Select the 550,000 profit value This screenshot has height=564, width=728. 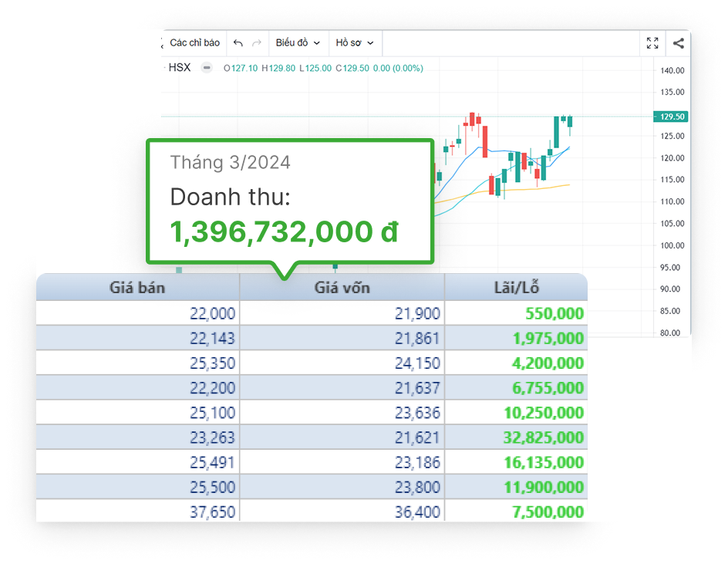coord(554,313)
